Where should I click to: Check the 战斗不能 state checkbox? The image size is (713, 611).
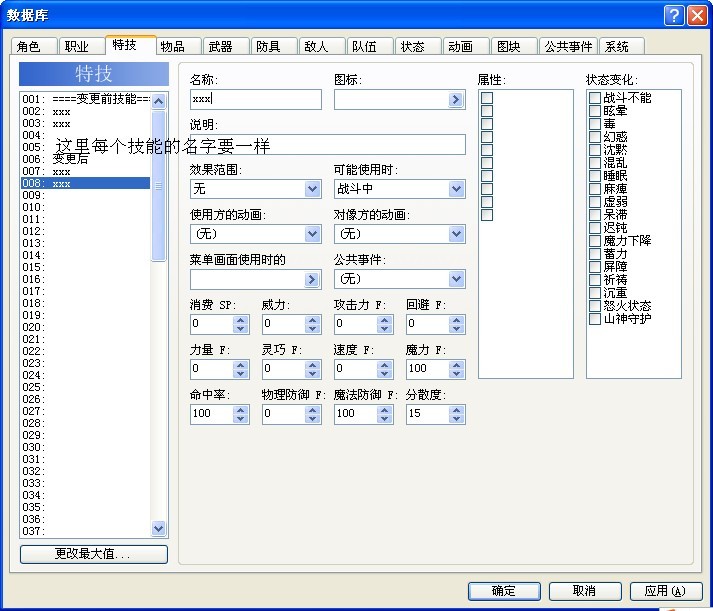click(595, 98)
